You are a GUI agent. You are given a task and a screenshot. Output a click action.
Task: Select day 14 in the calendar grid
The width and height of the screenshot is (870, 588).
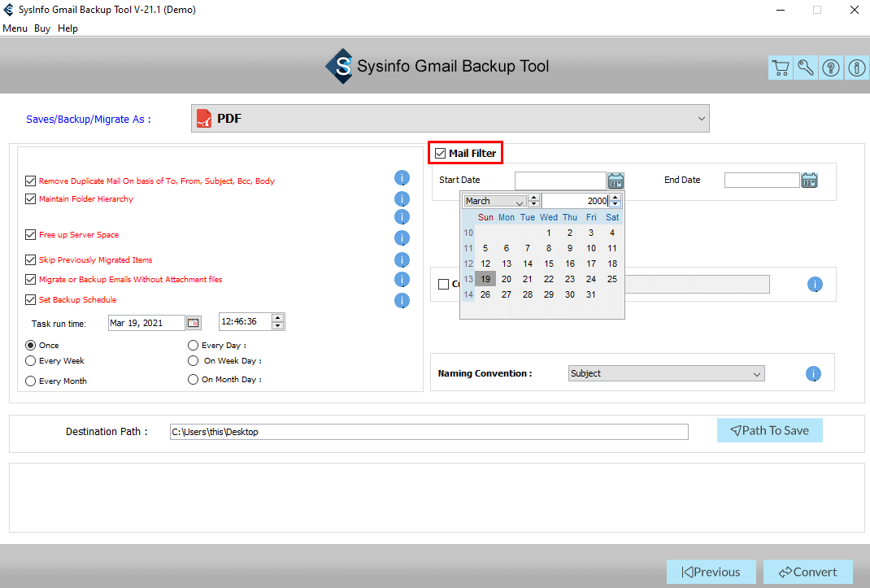(528, 264)
